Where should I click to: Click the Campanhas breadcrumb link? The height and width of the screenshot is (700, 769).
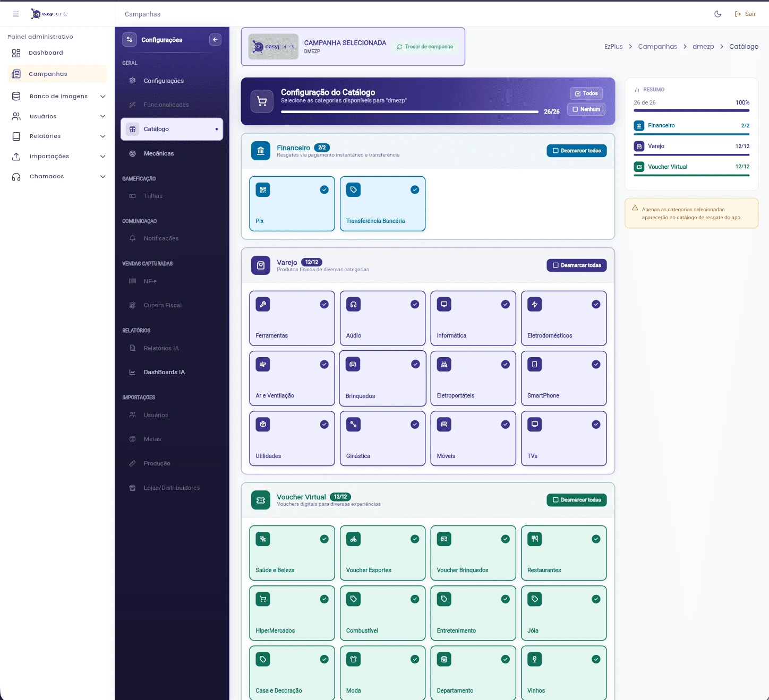point(657,47)
